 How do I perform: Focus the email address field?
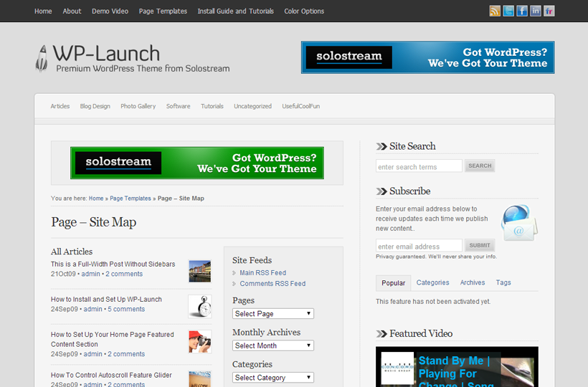pos(419,245)
